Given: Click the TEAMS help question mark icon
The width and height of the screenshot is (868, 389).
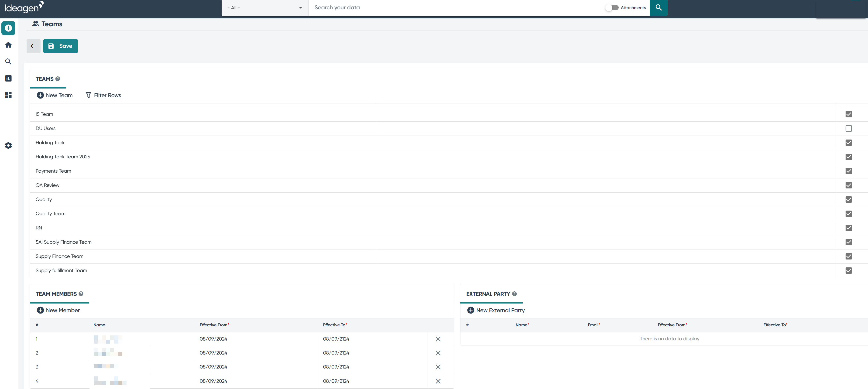Looking at the screenshot, I should pyautogui.click(x=58, y=79).
